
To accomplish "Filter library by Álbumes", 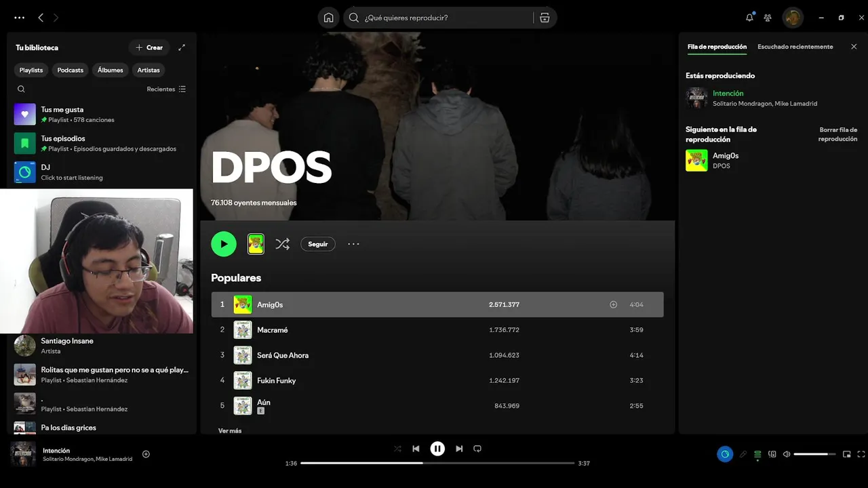I will tap(111, 70).
